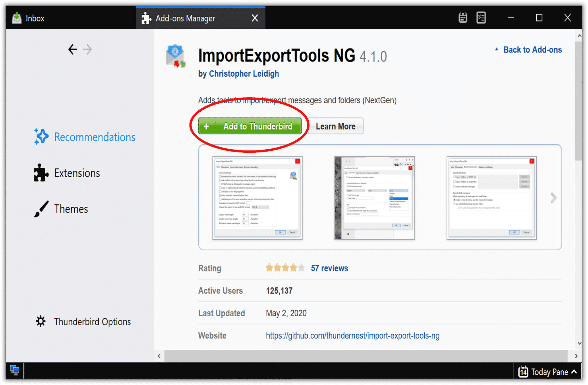Click vertical scrollbar down arrow
The height and width of the screenshot is (385, 588).
[579, 343]
